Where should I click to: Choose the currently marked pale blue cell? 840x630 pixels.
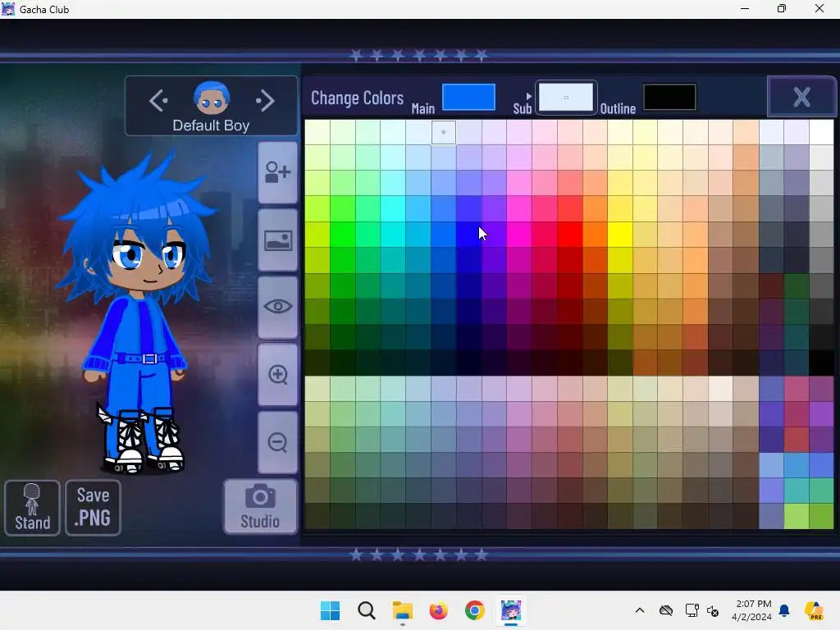point(444,132)
